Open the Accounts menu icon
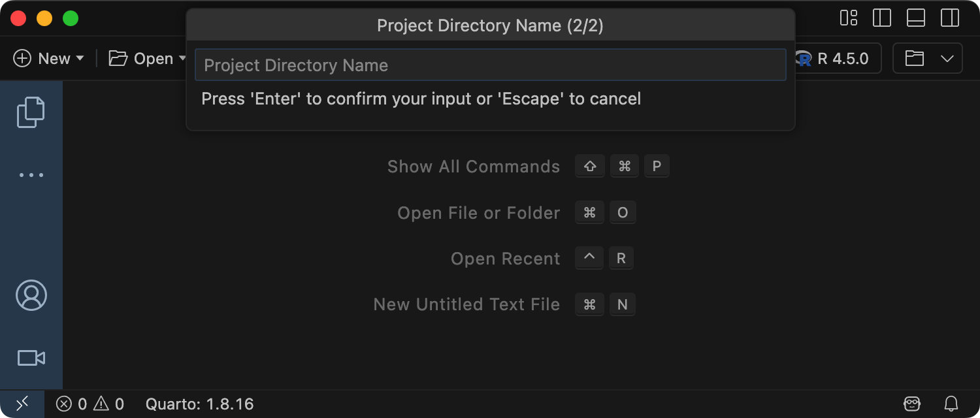This screenshot has height=418, width=980. 31,295
